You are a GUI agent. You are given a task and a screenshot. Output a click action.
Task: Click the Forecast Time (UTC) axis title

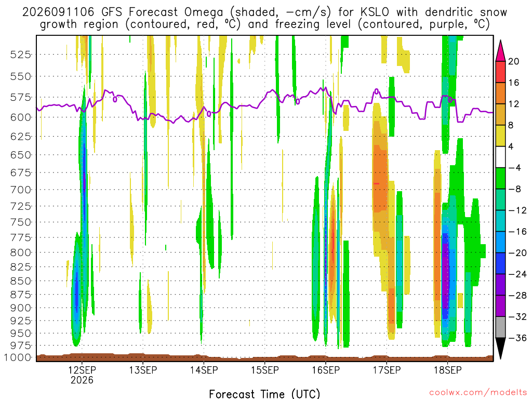point(264,394)
